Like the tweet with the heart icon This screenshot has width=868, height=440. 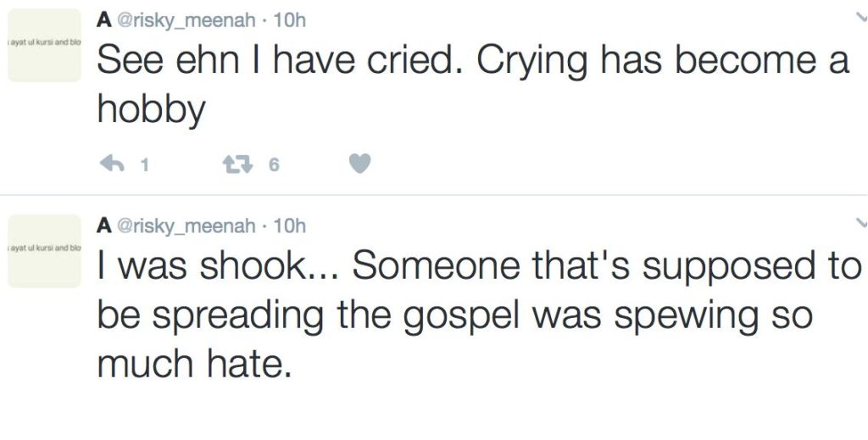click(x=360, y=164)
